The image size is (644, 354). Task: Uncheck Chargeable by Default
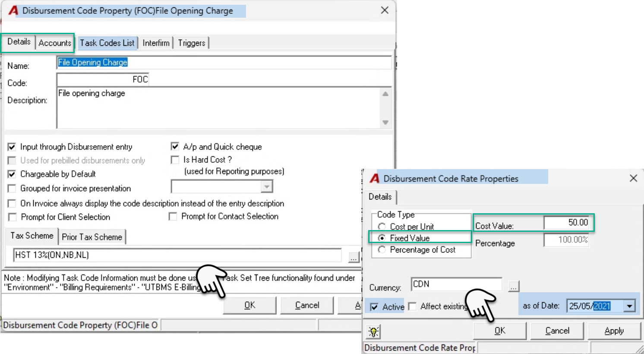[12, 174]
